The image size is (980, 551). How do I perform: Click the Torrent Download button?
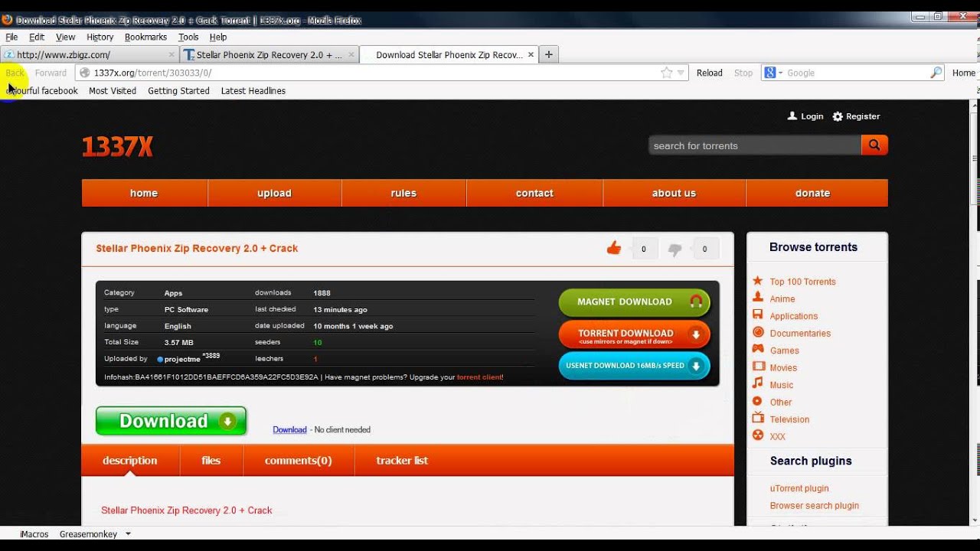coord(635,334)
